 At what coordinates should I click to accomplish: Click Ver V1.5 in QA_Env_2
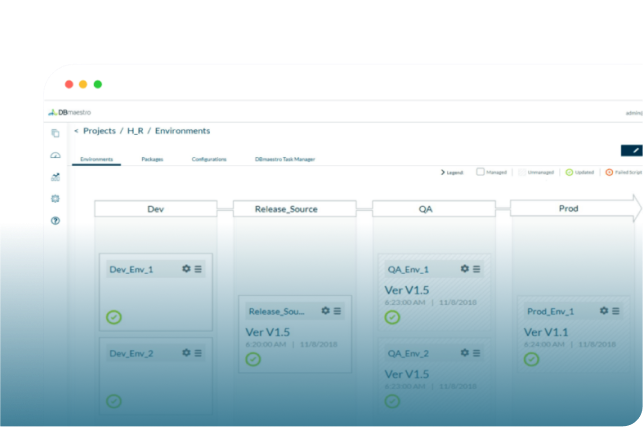(x=407, y=374)
